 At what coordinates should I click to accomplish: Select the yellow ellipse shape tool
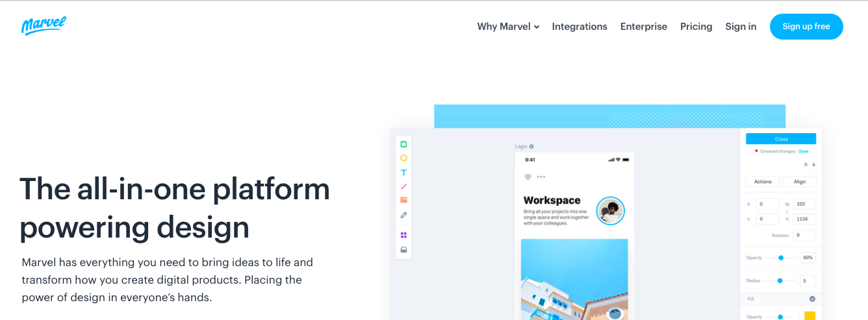[403, 158]
